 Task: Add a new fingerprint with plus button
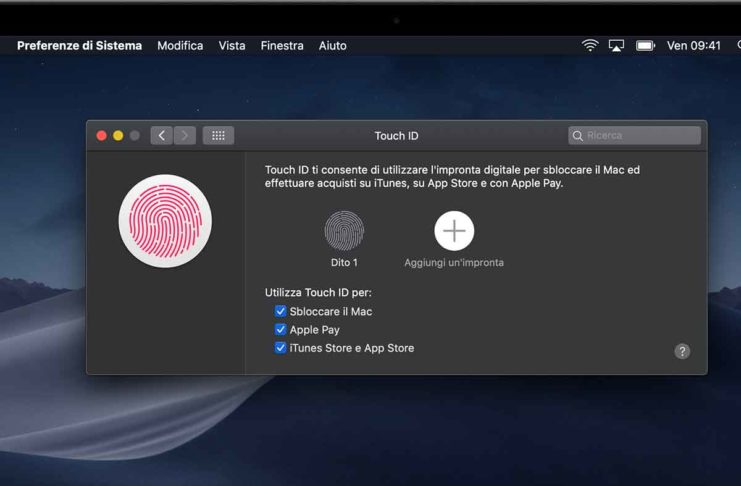tap(454, 231)
